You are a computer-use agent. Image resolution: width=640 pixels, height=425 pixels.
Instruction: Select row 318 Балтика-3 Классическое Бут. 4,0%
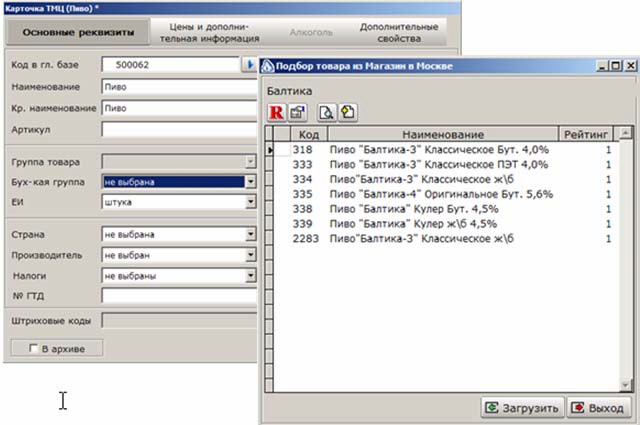[446, 149]
